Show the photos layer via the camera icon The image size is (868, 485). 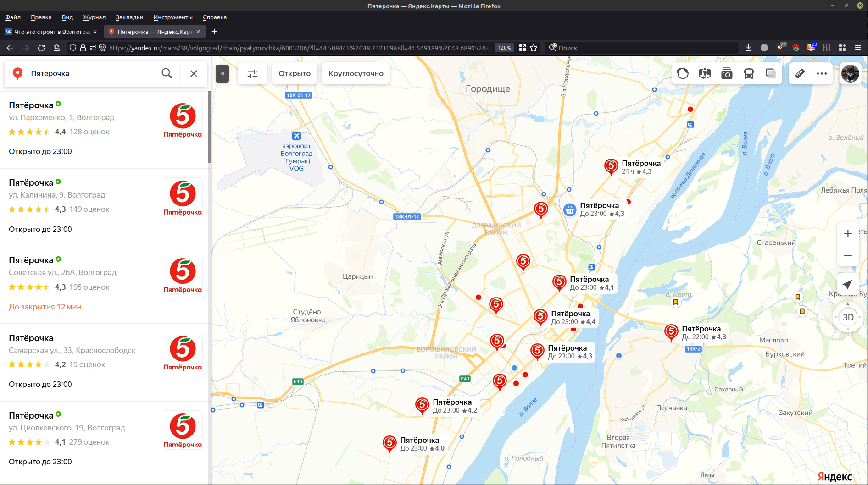727,73
